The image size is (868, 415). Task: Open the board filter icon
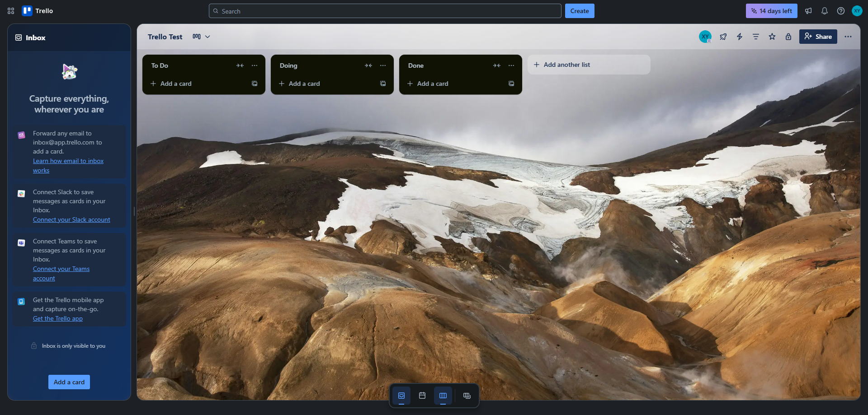click(756, 37)
